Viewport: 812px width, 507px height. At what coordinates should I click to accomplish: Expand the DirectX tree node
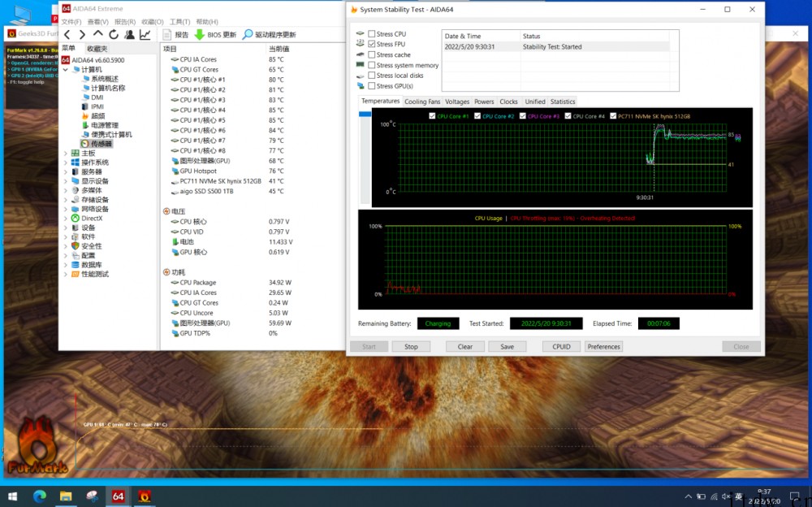[66, 219]
